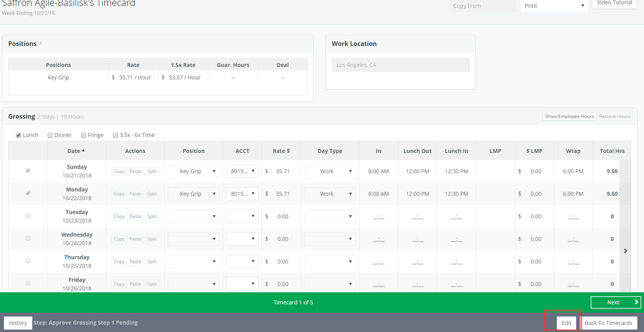Click the Edit button

pos(567,323)
